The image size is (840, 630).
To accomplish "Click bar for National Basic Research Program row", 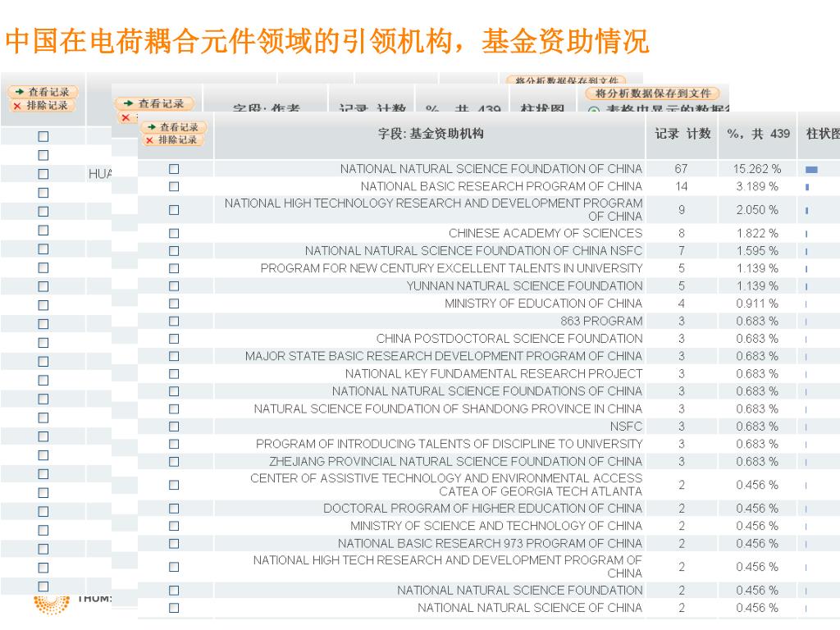I will pos(807,188).
